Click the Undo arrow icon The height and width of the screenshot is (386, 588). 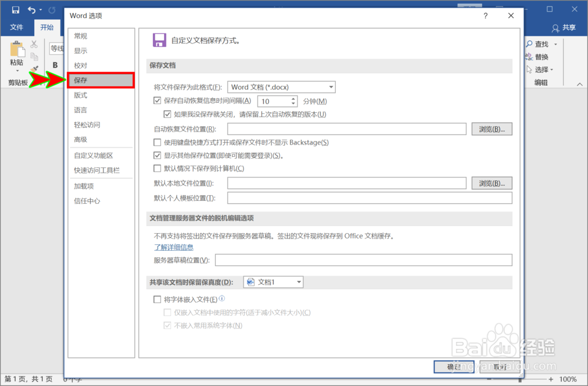[32, 10]
